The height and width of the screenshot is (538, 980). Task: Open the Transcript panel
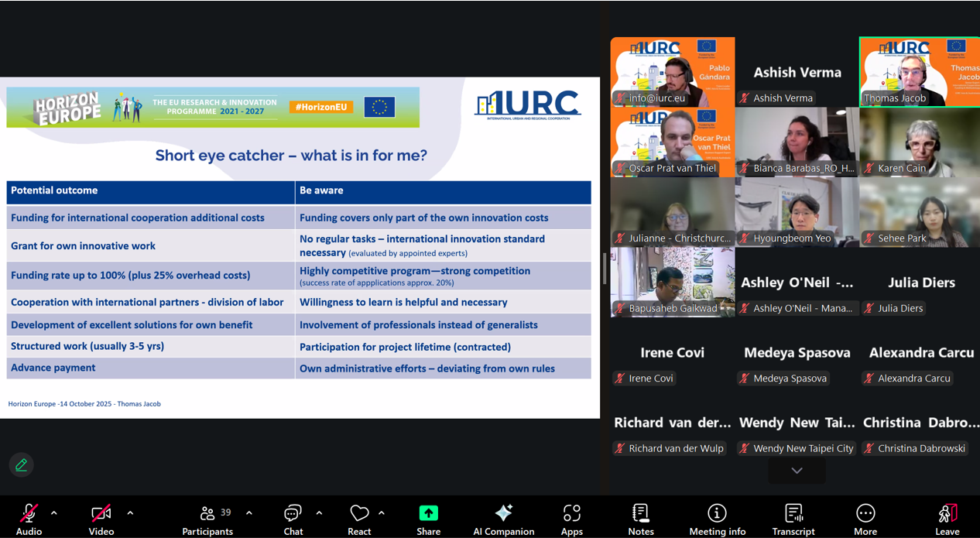[793, 519]
